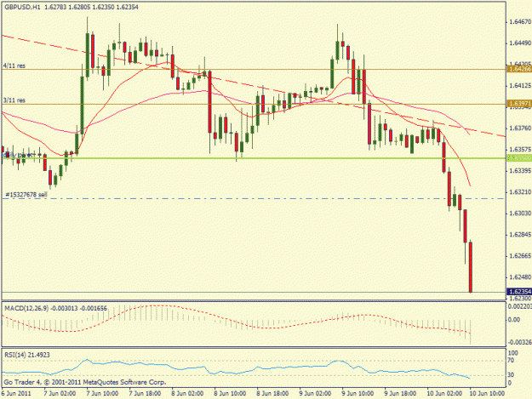Screen dimensions: 532x399
Task: Select the '3/11 res' line label
Action: 14,100
